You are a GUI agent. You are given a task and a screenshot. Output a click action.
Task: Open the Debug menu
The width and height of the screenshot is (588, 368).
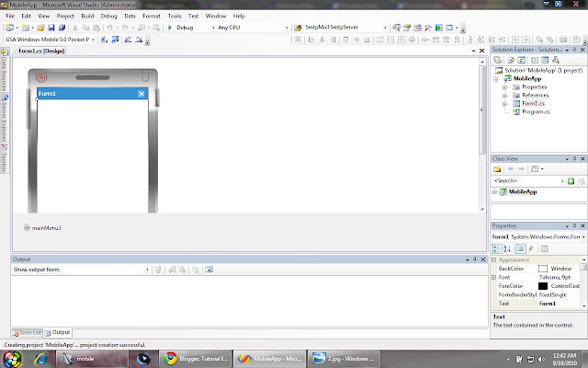108,16
